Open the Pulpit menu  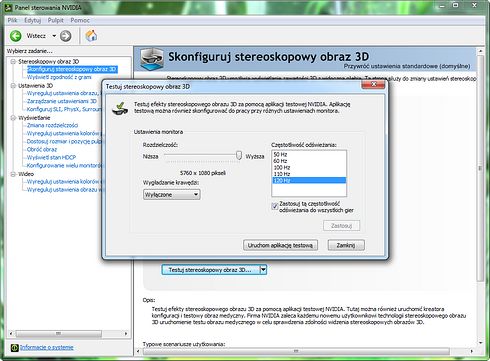(x=55, y=20)
